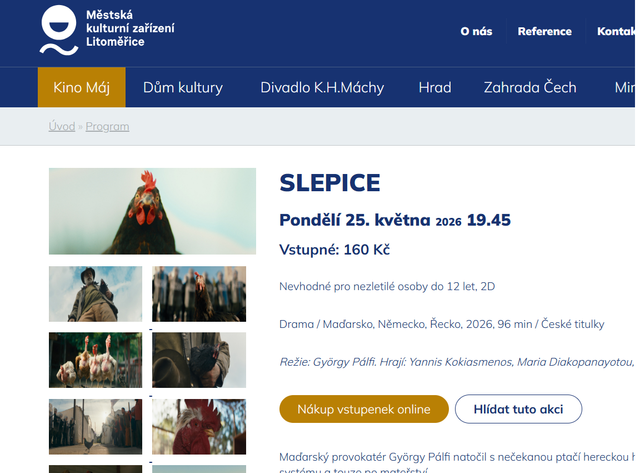Go to the Divadlo K.H.Máchy tab
The width and height of the screenshot is (640, 473).
point(322,87)
